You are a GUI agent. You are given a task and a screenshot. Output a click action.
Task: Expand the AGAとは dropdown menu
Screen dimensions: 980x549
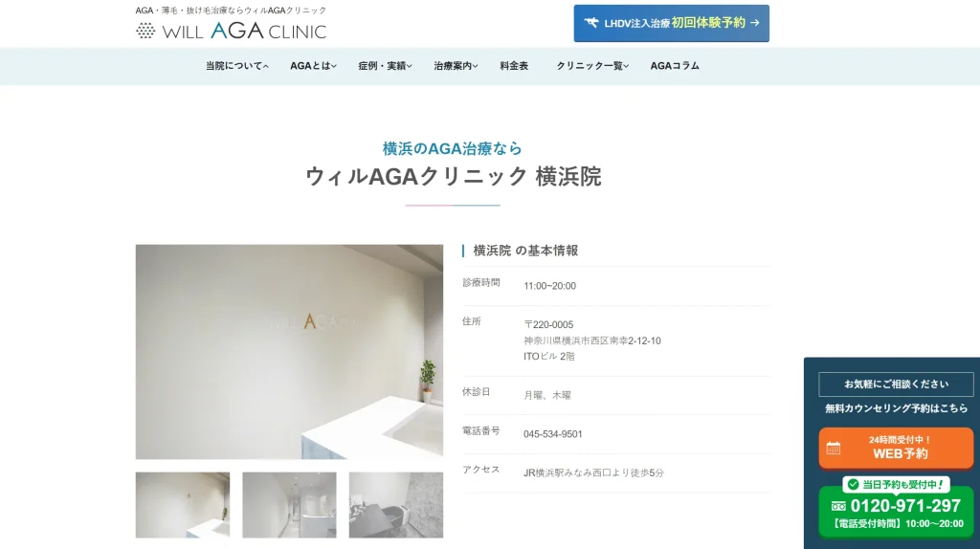(x=313, y=66)
